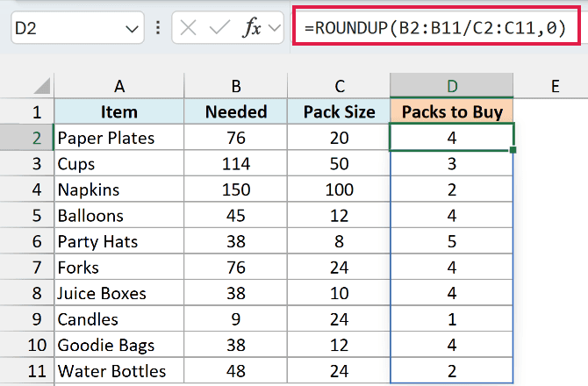Screen dimensions: 588x386
Task: Click the three-dot formula bar handle
Action: point(158,28)
